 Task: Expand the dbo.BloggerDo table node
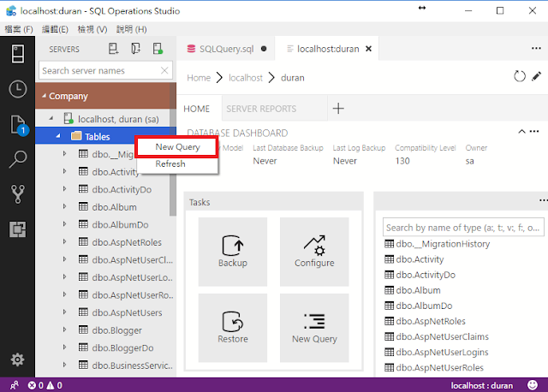pyautogui.click(x=65, y=347)
